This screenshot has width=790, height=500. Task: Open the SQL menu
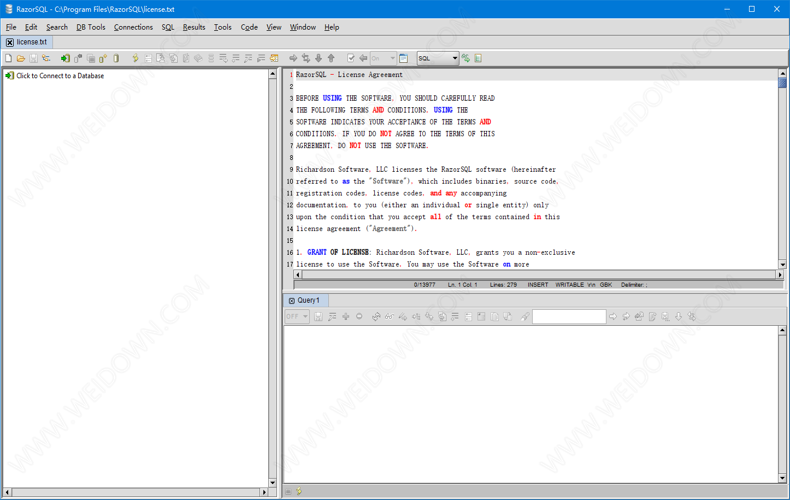pos(168,27)
